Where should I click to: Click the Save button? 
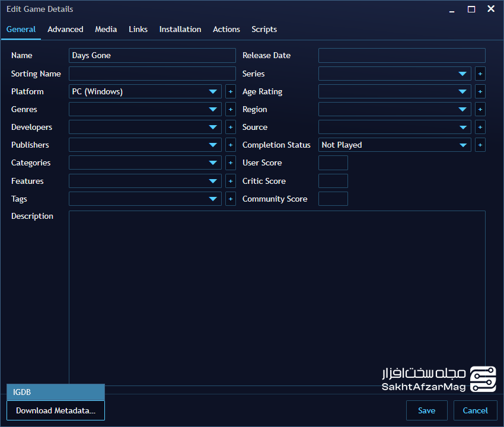point(426,410)
